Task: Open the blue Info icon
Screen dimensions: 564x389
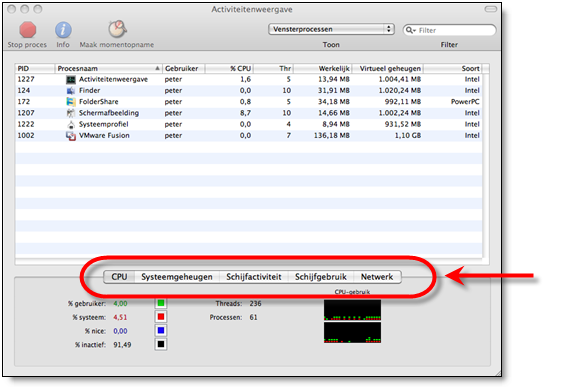Action: point(63,30)
